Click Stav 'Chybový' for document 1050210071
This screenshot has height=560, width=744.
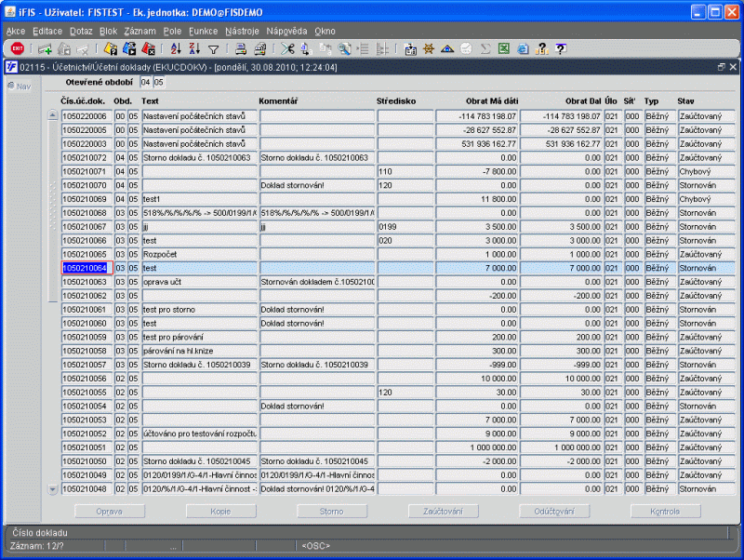coord(706,171)
